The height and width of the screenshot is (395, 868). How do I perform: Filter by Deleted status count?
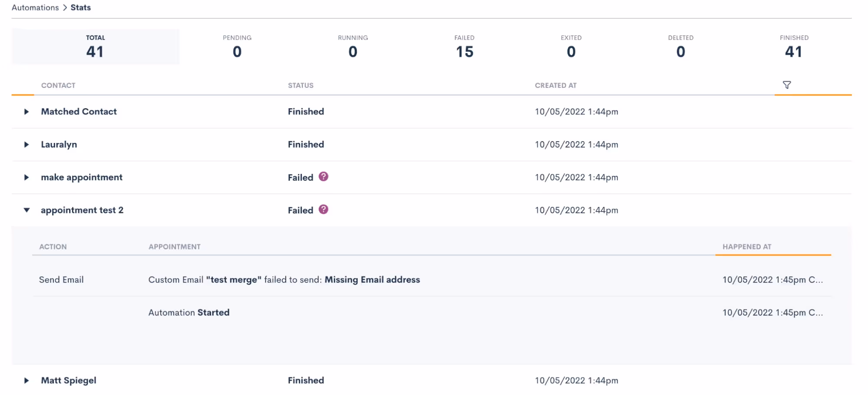680,46
